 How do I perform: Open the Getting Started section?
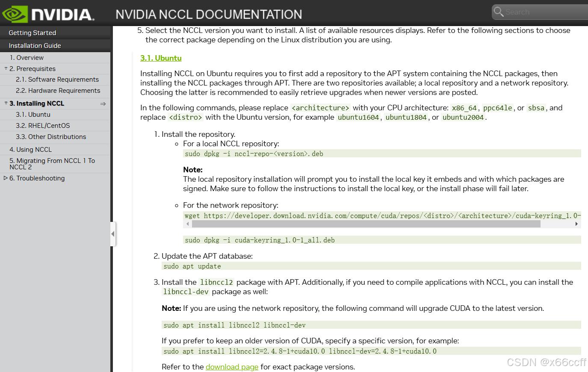point(33,32)
